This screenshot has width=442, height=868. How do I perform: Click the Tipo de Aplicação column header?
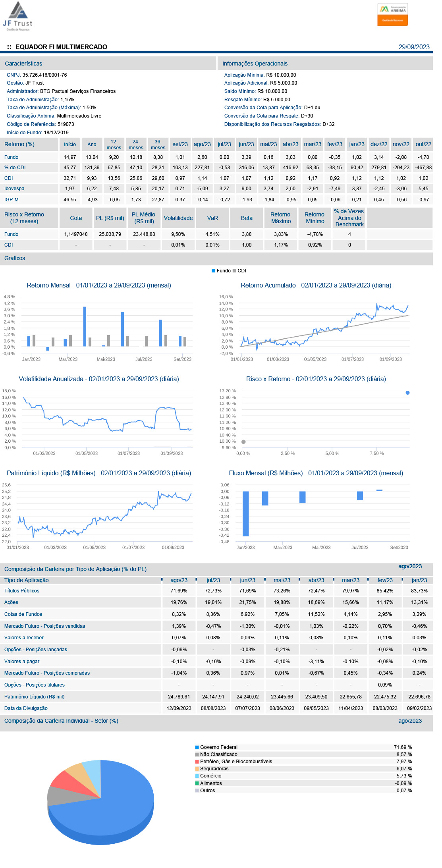point(27,580)
